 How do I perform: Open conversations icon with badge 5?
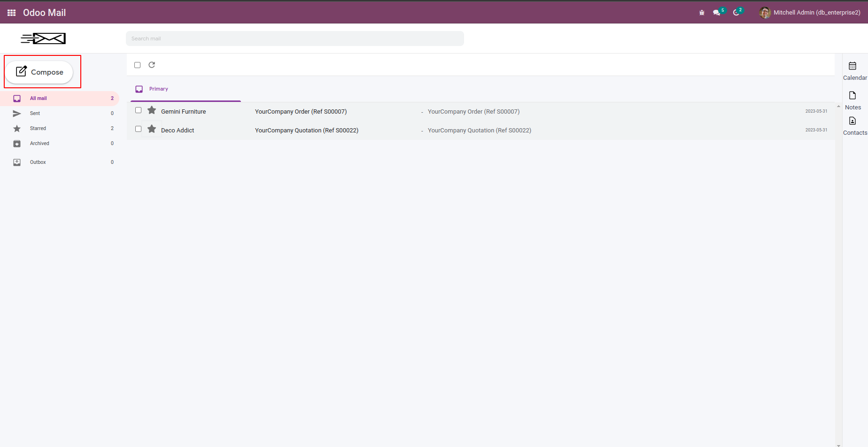click(719, 12)
